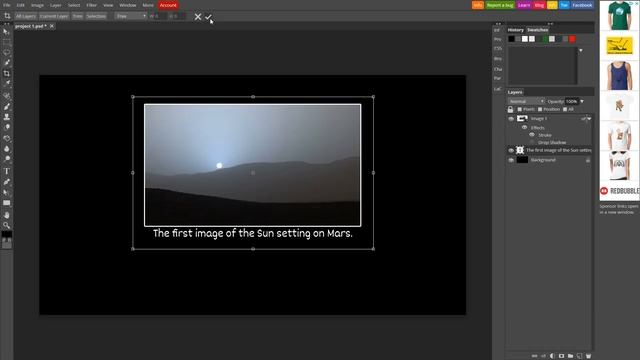Click the add layer mask icon
This screenshot has height=360, width=640.
(561, 356)
